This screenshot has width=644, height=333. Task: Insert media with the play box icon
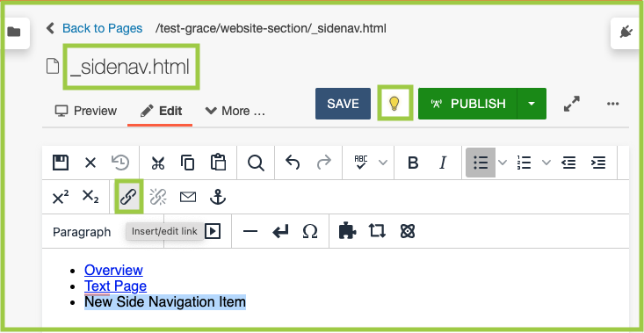point(213,232)
